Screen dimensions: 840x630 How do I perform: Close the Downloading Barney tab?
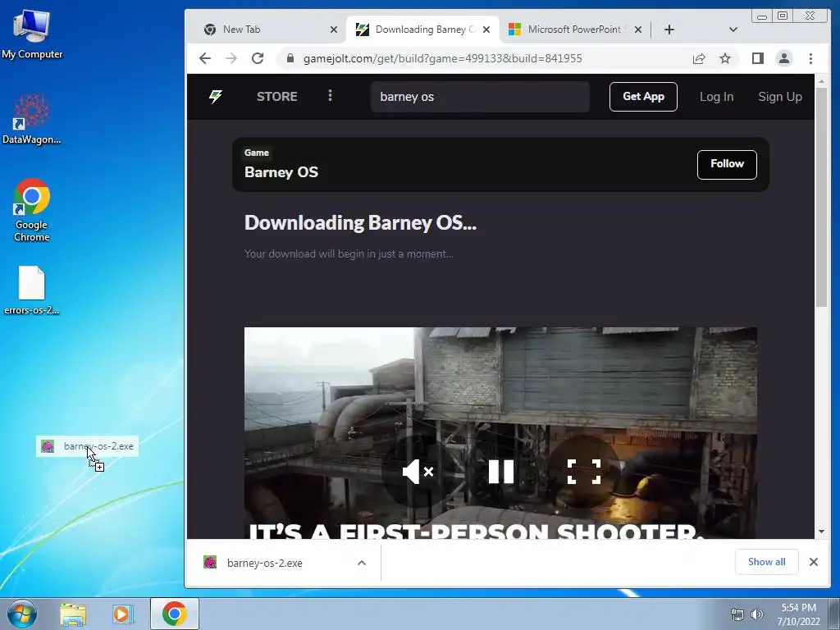click(486, 30)
